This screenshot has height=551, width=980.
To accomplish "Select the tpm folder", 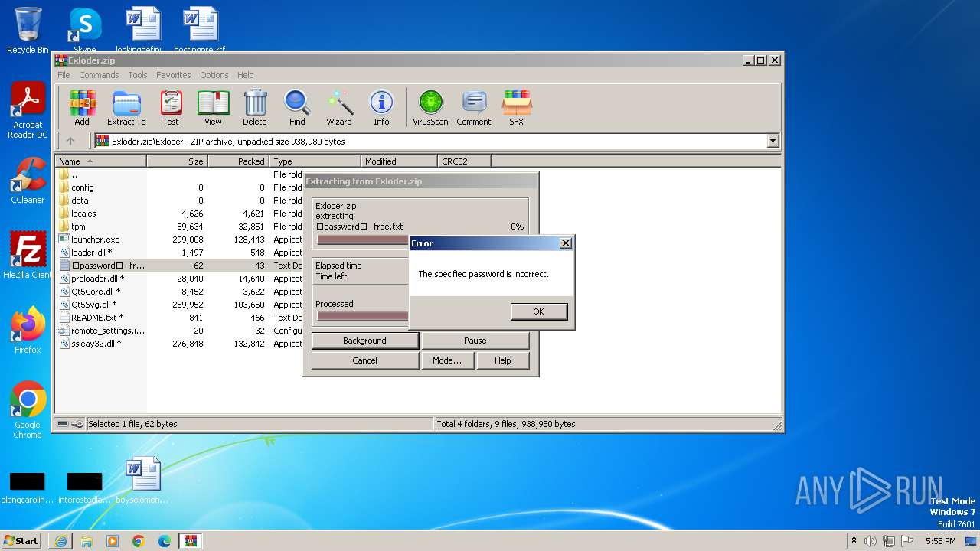I will pyautogui.click(x=78, y=227).
